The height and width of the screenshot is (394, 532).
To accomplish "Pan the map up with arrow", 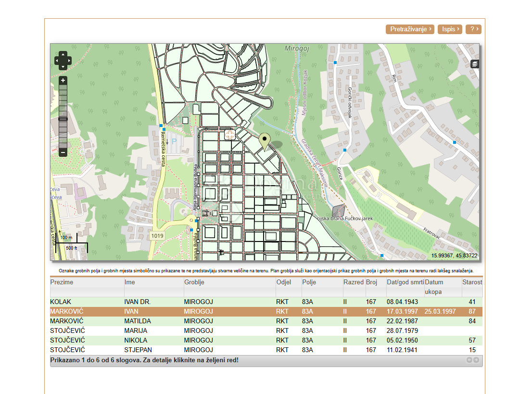I will point(63,54).
